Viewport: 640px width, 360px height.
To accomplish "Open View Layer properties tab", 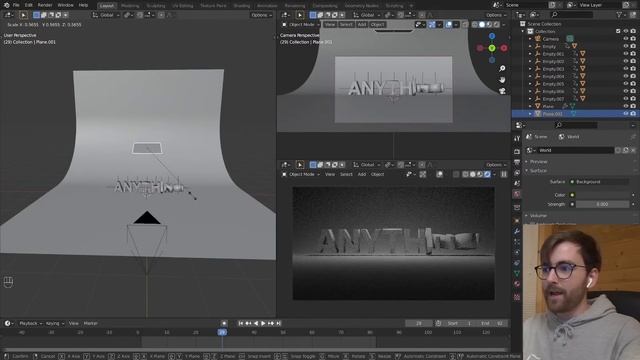I will point(517,173).
